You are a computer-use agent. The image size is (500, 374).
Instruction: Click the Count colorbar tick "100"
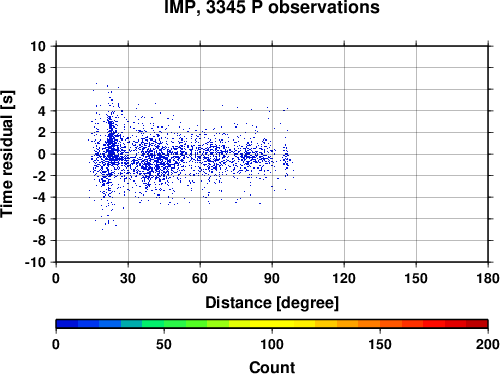272,344
